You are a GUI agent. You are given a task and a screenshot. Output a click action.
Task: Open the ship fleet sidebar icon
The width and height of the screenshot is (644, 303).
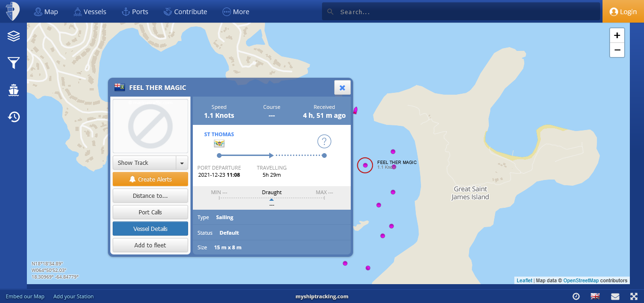click(x=14, y=90)
